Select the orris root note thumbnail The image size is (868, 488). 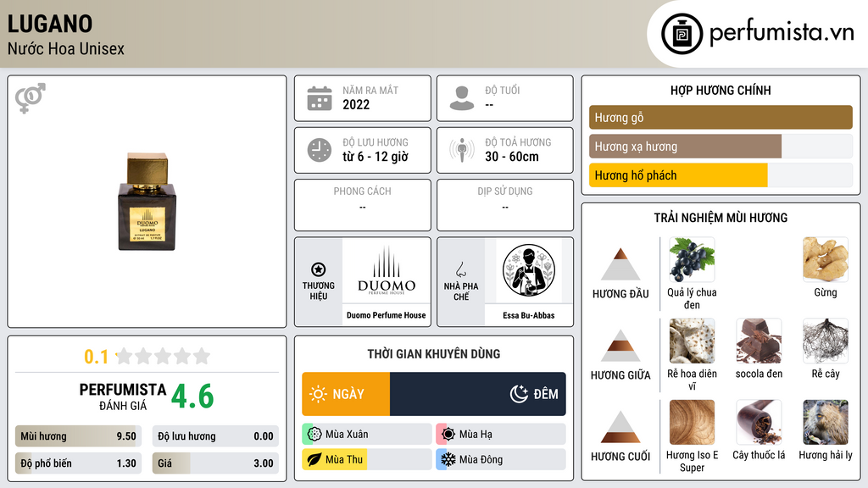pyautogui.click(x=692, y=341)
